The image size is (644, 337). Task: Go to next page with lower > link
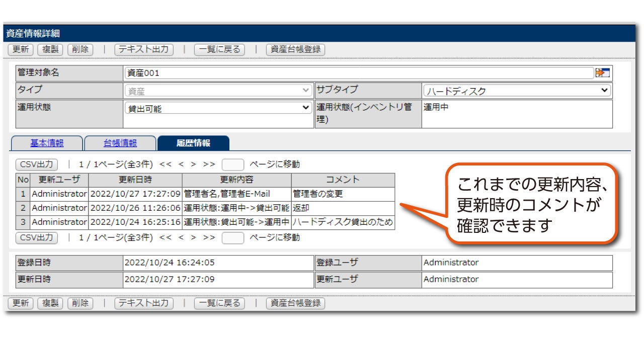coord(193,237)
